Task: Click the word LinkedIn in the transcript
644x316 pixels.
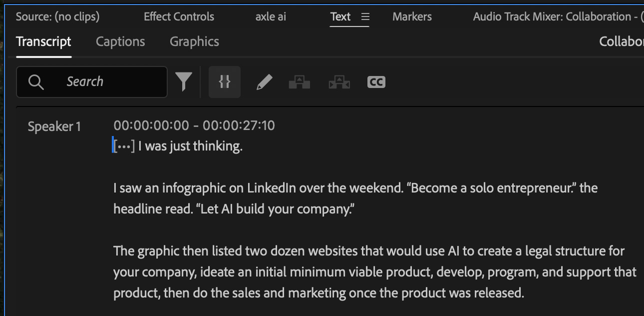Action: [x=271, y=188]
